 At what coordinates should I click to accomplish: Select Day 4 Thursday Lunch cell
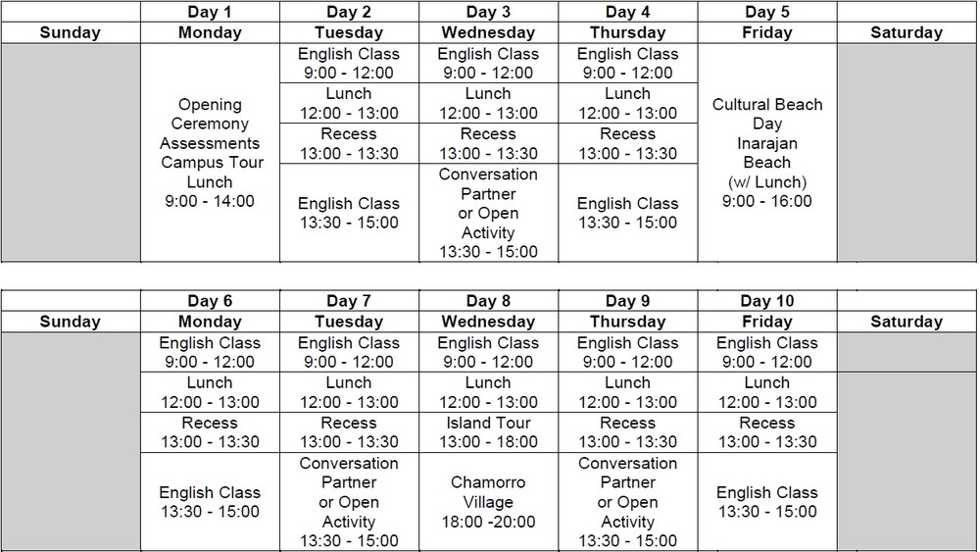pyautogui.click(x=628, y=103)
